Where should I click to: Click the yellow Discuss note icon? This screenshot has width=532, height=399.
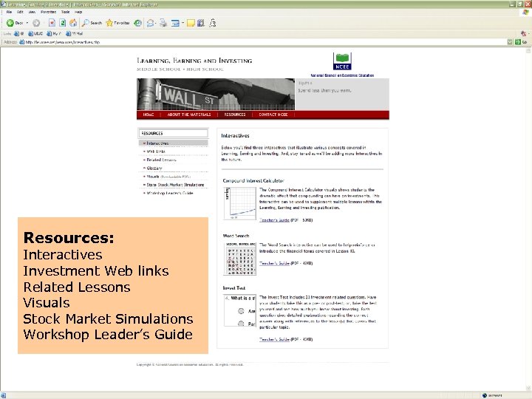click(191, 23)
